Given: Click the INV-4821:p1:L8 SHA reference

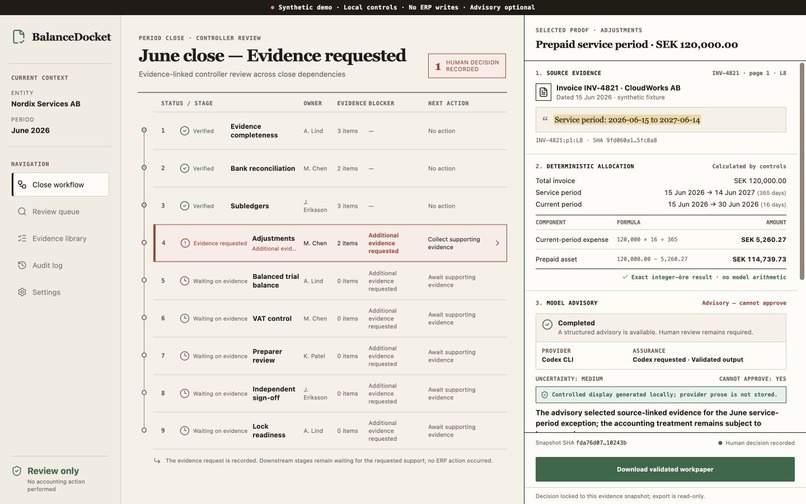Looking at the screenshot, I should click(596, 140).
